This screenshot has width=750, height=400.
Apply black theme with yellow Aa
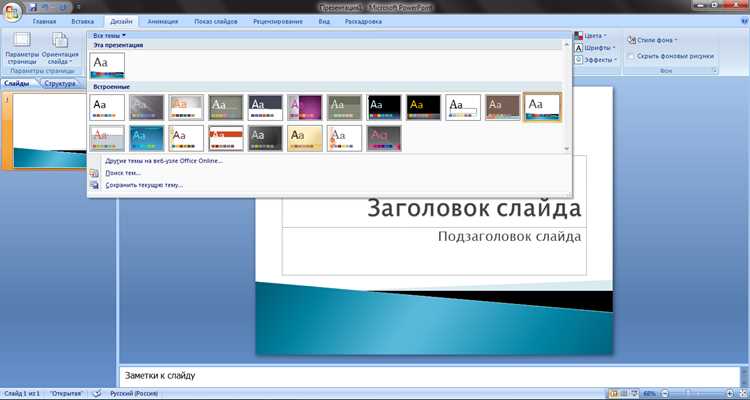point(424,107)
